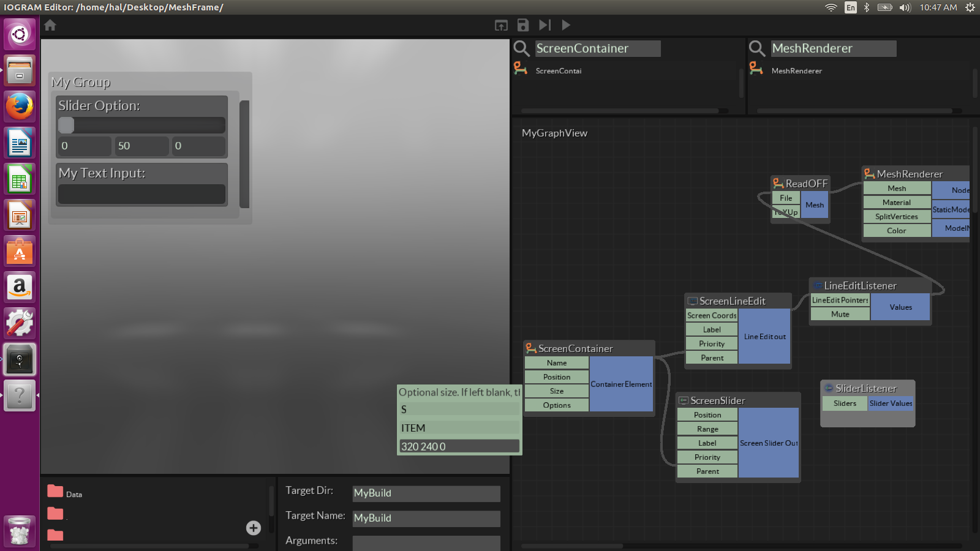Click the My Text Input field
This screenshot has width=980, height=551.
(x=141, y=194)
